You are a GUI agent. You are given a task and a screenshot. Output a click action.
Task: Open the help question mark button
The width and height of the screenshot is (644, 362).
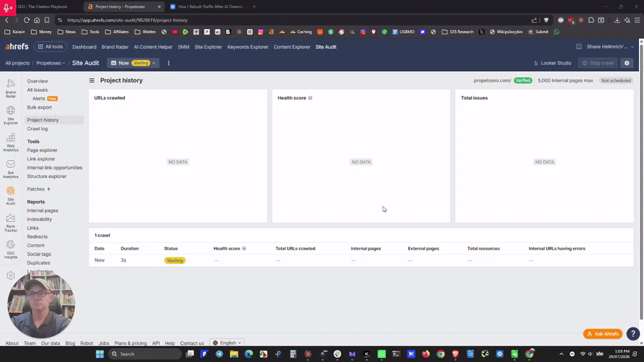pos(633,334)
